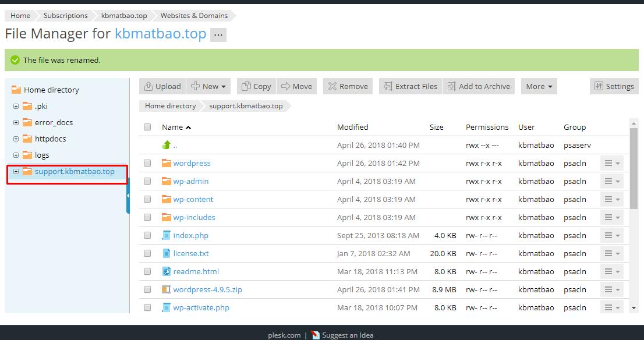Click the Upload toolbar icon
Screen dimensions: 644x340
pos(148,86)
